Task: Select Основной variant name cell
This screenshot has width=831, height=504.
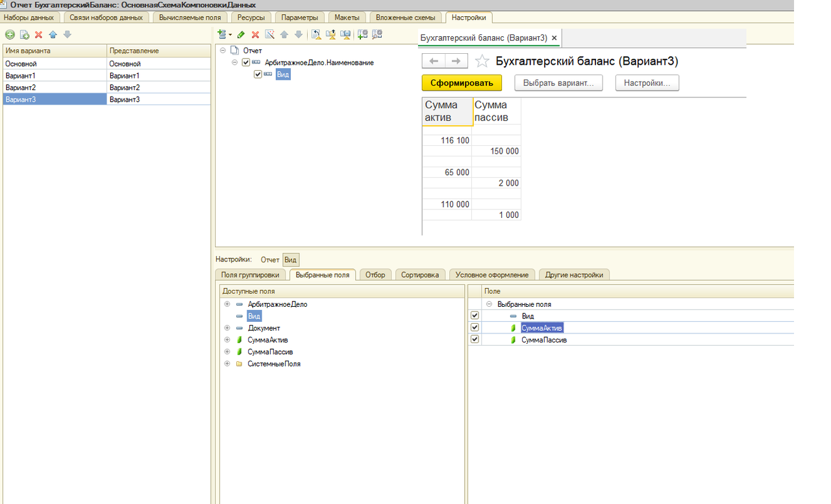Action: pos(55,64)
